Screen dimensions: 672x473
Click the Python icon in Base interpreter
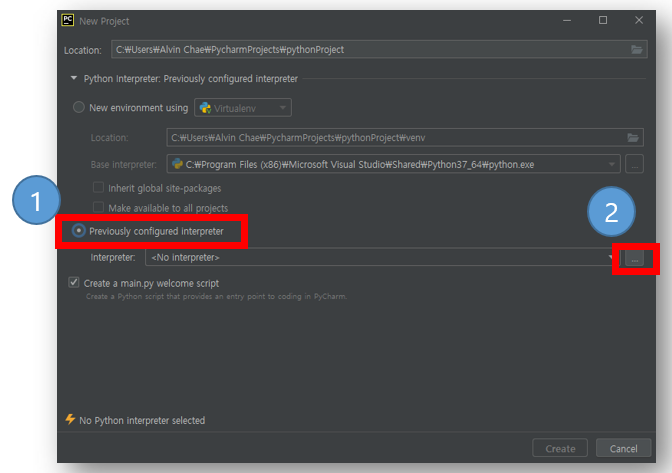point(177,163)
